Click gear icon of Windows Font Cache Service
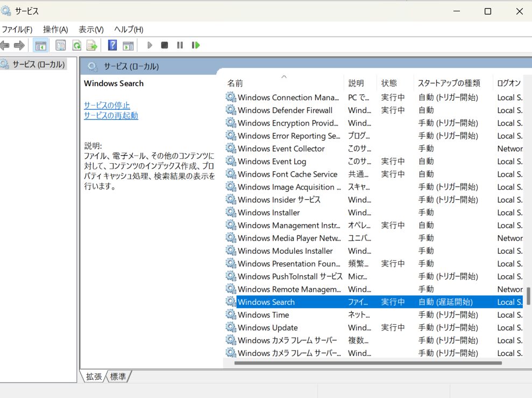 (x=231, y=174)
